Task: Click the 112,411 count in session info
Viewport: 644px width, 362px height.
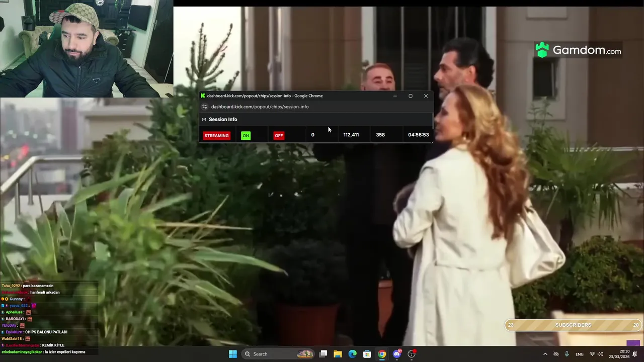Action: [351, 135]
